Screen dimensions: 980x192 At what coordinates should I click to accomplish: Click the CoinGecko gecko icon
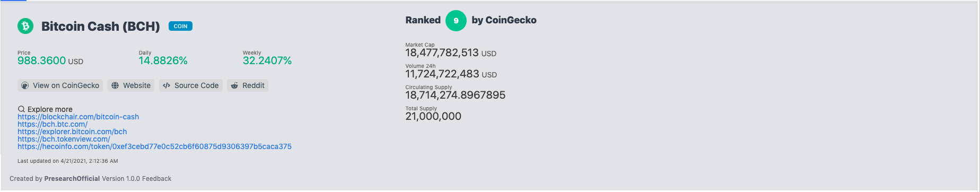click(25, 85)
